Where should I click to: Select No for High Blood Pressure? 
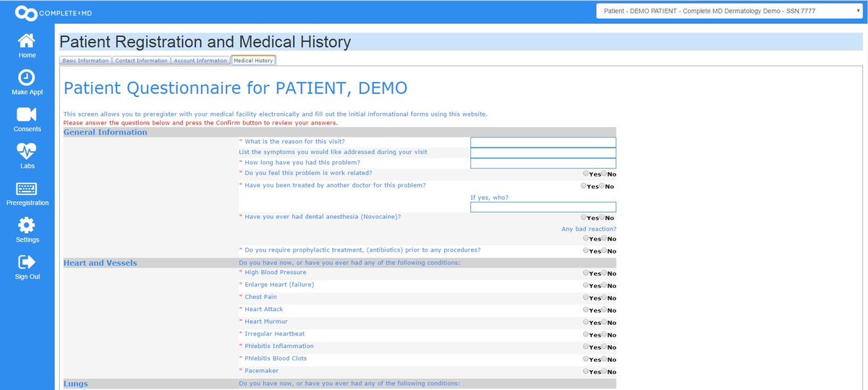coord(604,273)
